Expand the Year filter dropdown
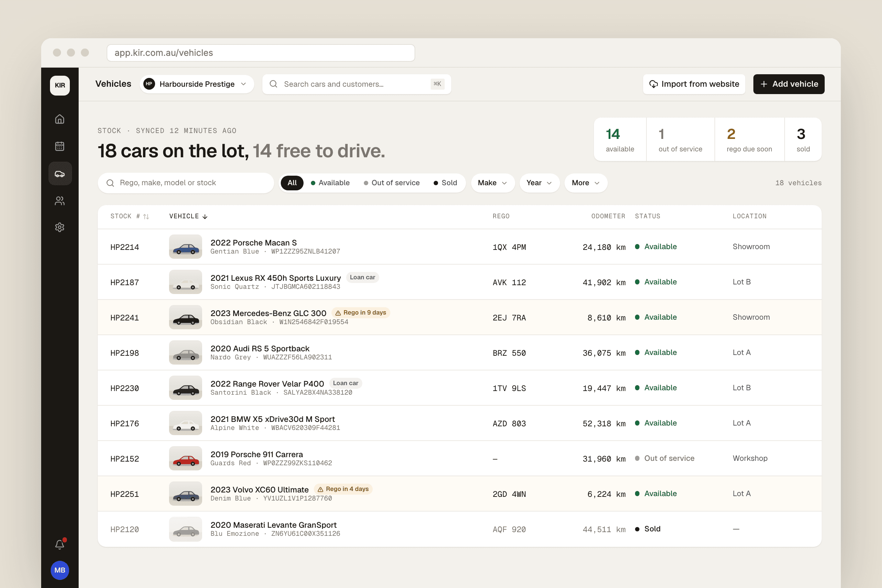The width and height of the screenshot is (882, 588). 539,183
